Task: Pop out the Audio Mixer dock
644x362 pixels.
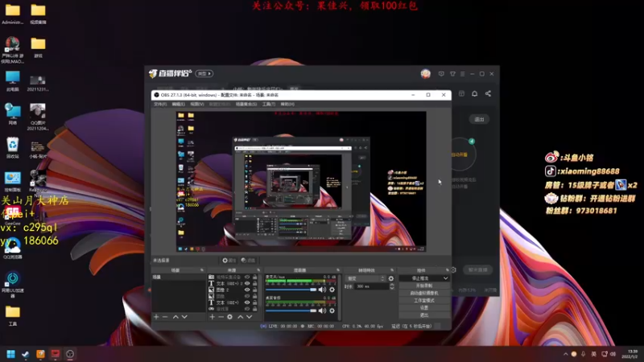Action: pos(337,270)
